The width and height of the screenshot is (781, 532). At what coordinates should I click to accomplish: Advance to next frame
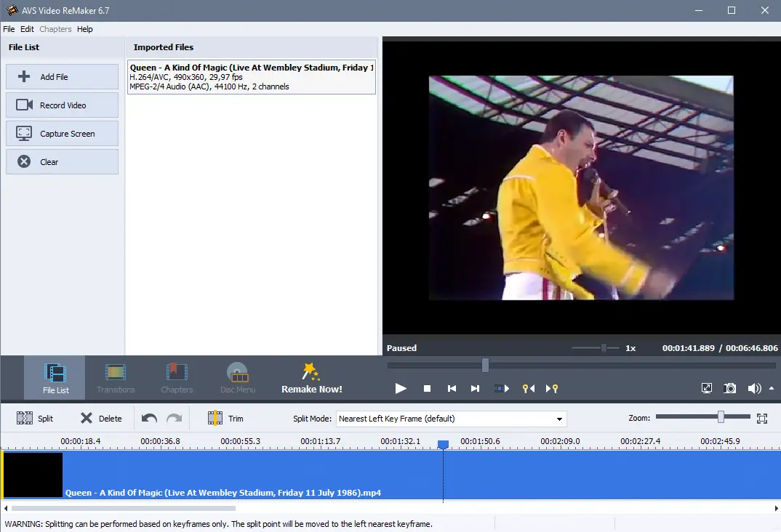point(475,388)
